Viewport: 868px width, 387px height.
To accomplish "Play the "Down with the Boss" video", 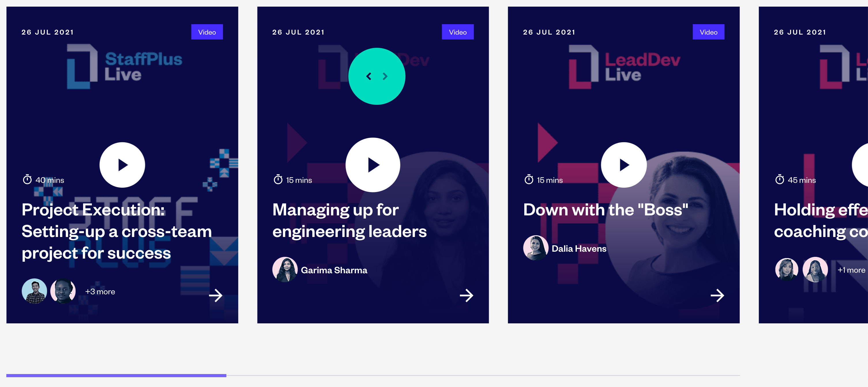I will (623, 164).
